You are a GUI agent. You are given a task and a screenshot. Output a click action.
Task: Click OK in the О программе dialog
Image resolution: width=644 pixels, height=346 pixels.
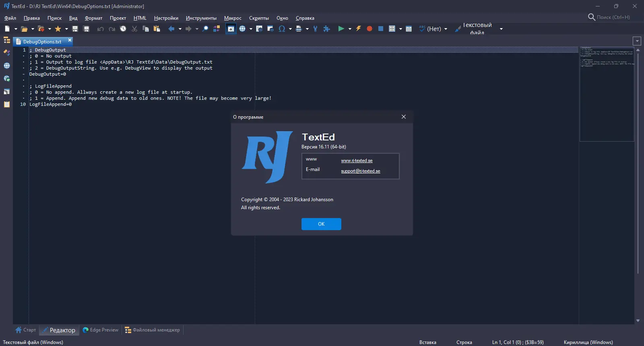[x=321, y=224]
